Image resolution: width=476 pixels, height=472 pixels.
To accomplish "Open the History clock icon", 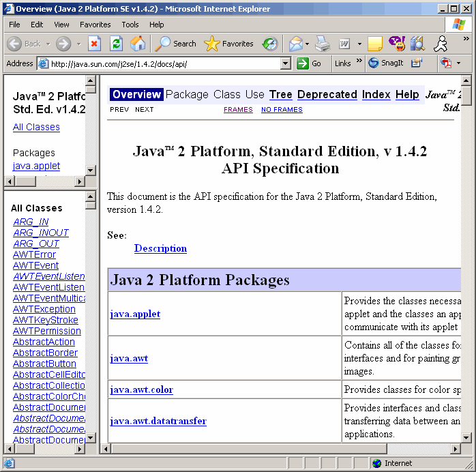I will (x=270, y=44).
